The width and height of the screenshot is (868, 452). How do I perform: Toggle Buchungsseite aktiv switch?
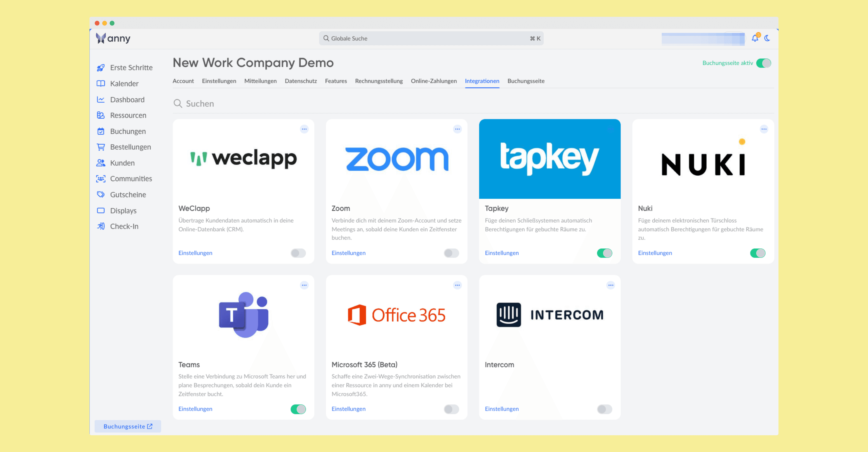click(763, 63)
